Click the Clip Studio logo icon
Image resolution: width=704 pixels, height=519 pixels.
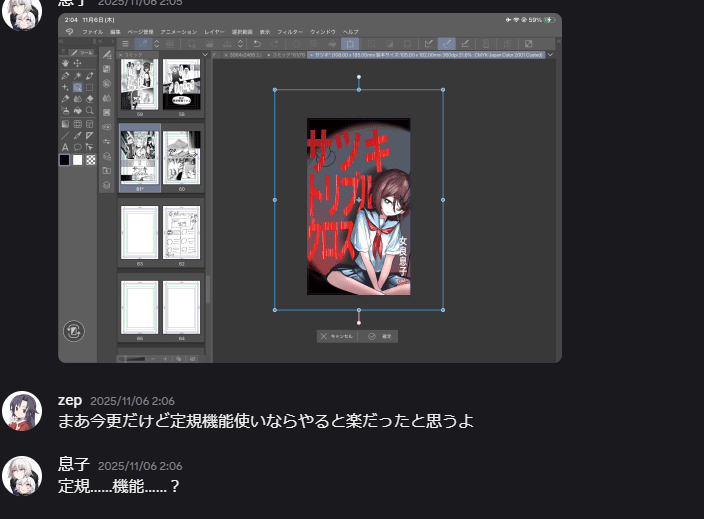click(x=69, y=31)
